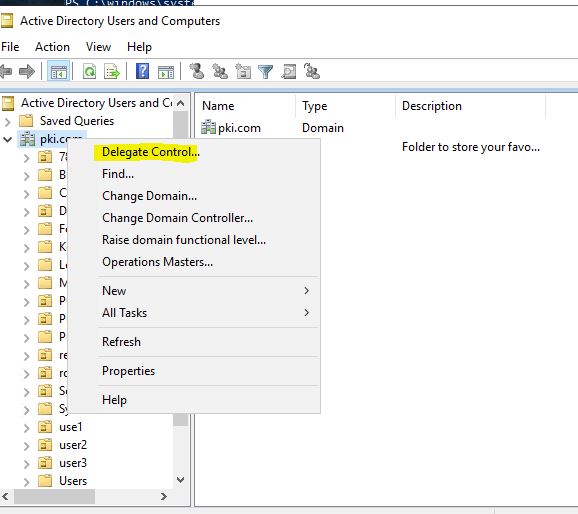The height and width of the screenshot is (514, 578).
Task: Expand the folder starting with M
Action: point(26,284)
